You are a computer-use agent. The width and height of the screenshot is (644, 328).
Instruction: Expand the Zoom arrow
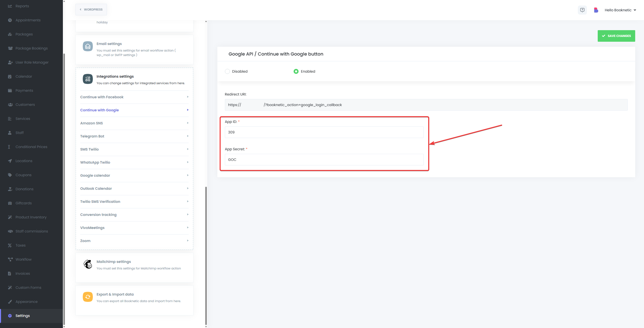(188, 241)
